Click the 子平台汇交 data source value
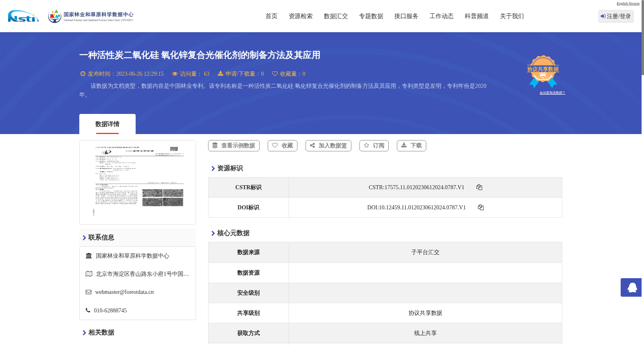644x345 pixels. pyautogui.click(x=425, y=252)
